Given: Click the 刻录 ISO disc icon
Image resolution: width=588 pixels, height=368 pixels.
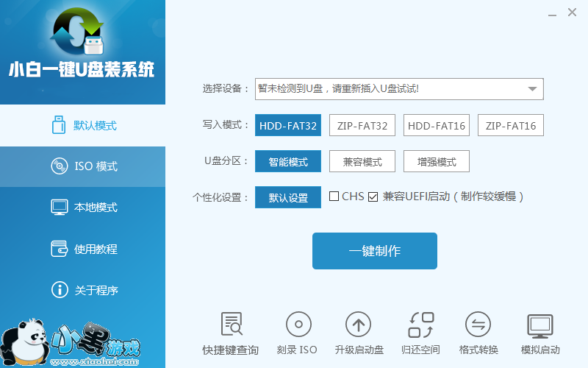Looking at the screenshot, I should tap(298, 324).
